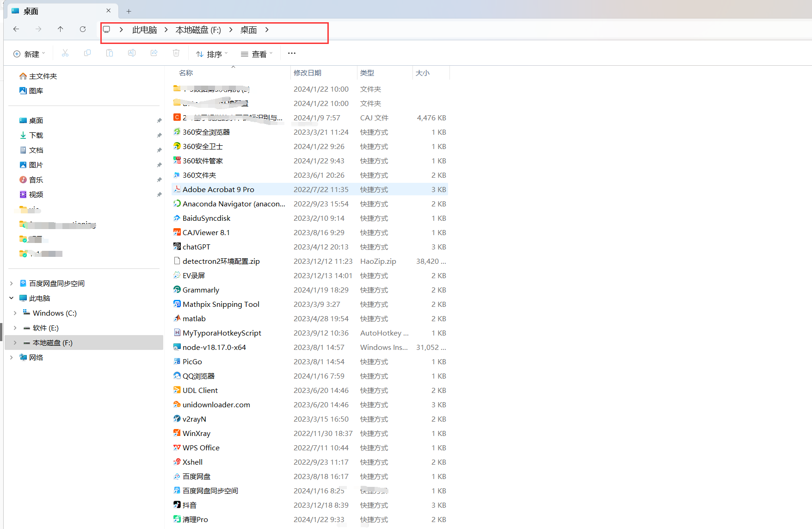Select the Grammarly shortcut icon

pyautogui.click(x=177, y=289)
